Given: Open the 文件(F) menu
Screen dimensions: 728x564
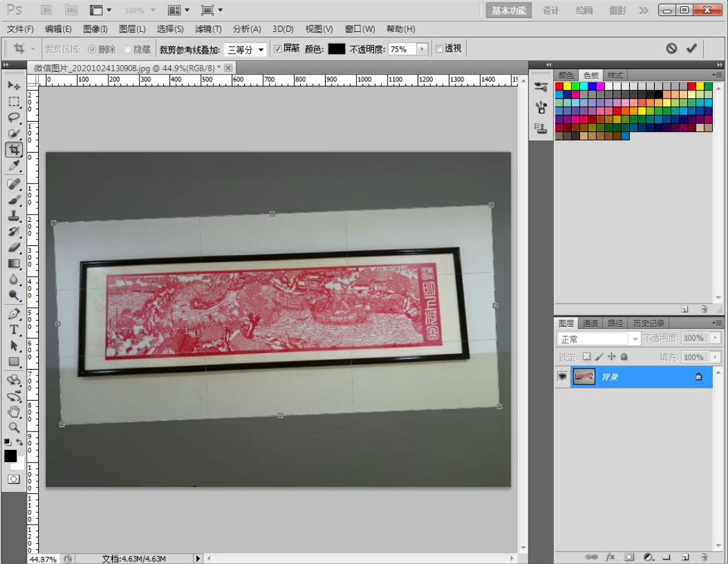Looking at the screenshot, I should 20,29.
